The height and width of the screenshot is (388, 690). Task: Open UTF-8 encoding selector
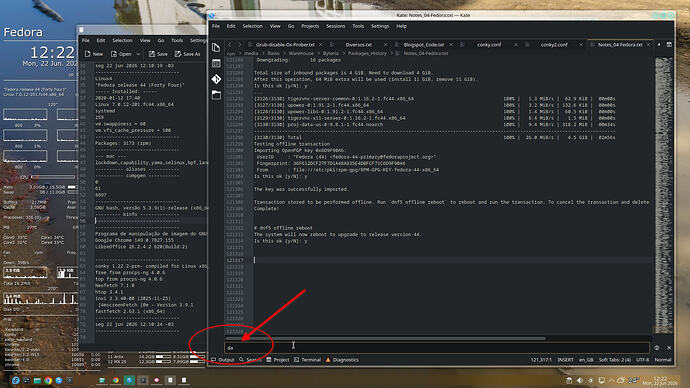(642, 360)
